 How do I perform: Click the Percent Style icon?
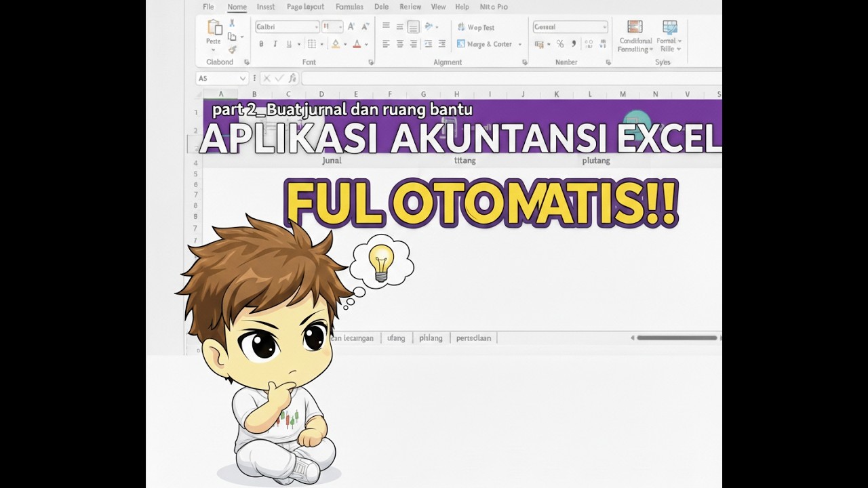[560, 44]
